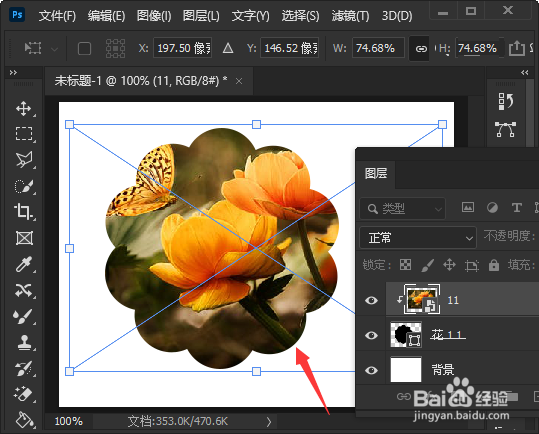
Task: Select the Content-Aware Move tool
Action: pos(23,290)
